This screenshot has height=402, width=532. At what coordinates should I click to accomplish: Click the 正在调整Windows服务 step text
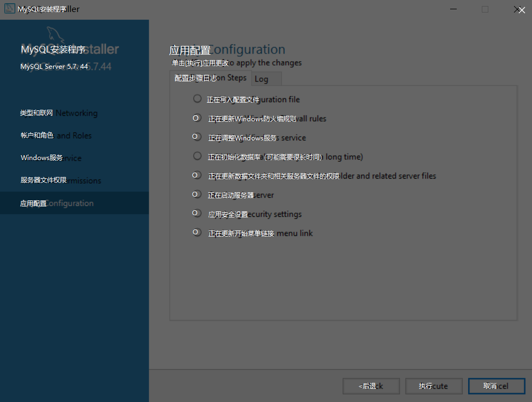(x=257, y=138)
